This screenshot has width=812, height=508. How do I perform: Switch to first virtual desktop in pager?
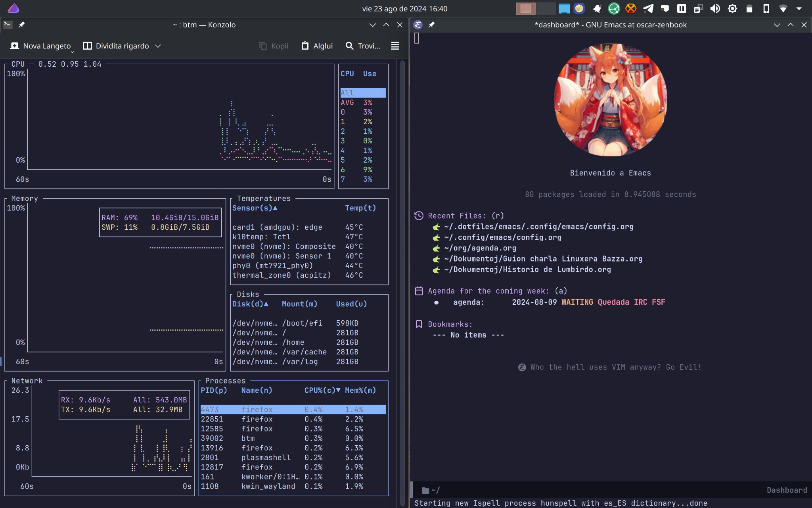[525, 8]
